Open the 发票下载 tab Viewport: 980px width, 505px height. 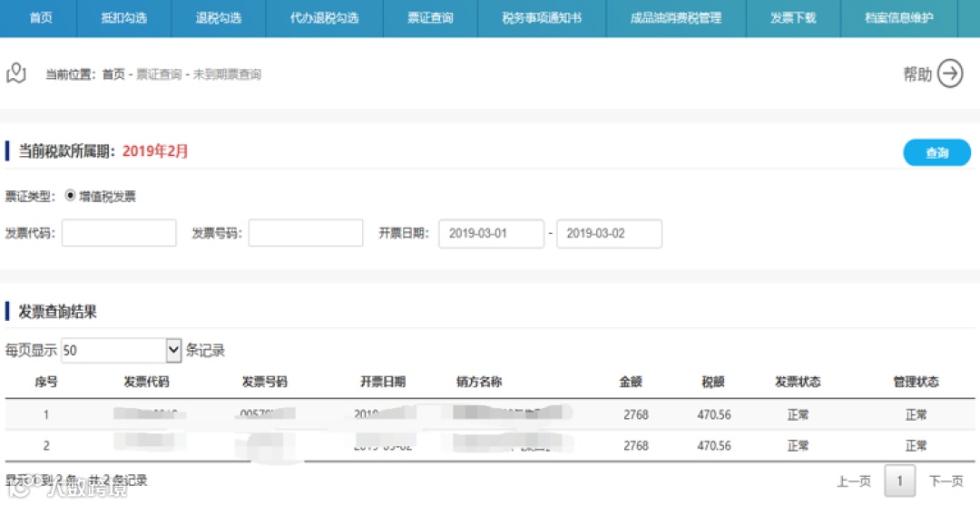(793, 18)
